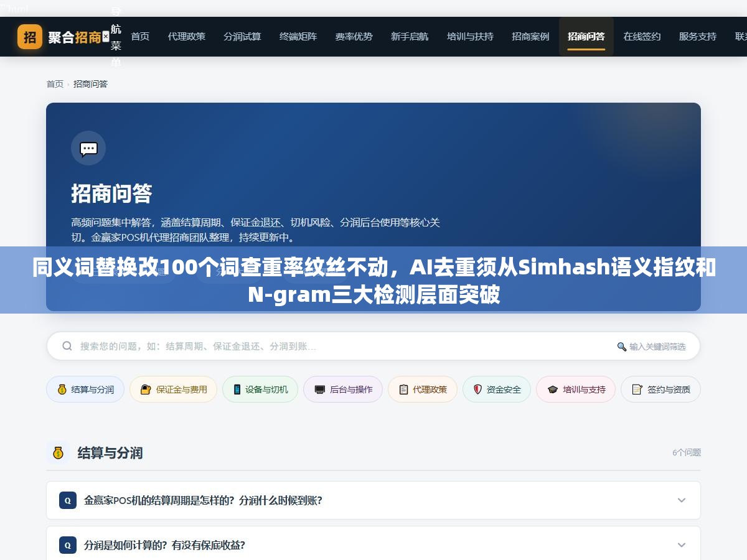Viewport: 747px width, 560px height.
Task: Click the 聚合招商 logo icon
Action: 30,37
